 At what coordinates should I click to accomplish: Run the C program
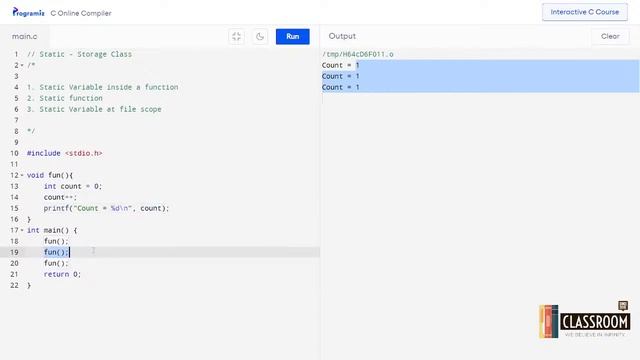pyautogui.click(x=292, y=36)
